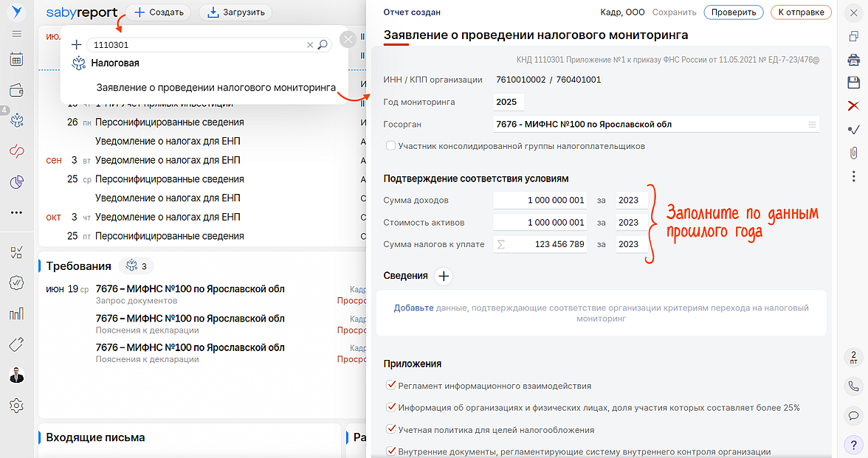The height and width of the screenshot is (458, 868).
Task: Uncheck Регламент информационного взаимодействия
Action: 390,386
